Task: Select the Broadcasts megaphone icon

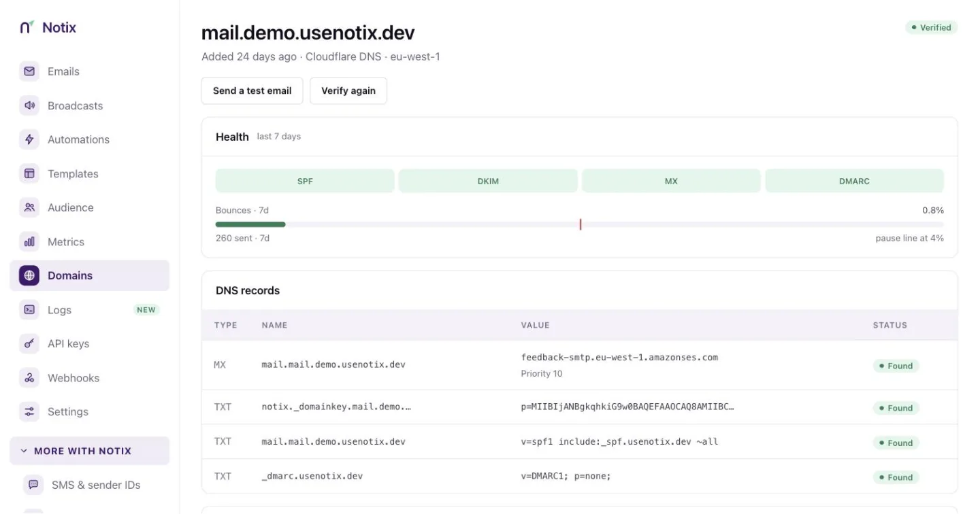Action: (x=29, y=105)
